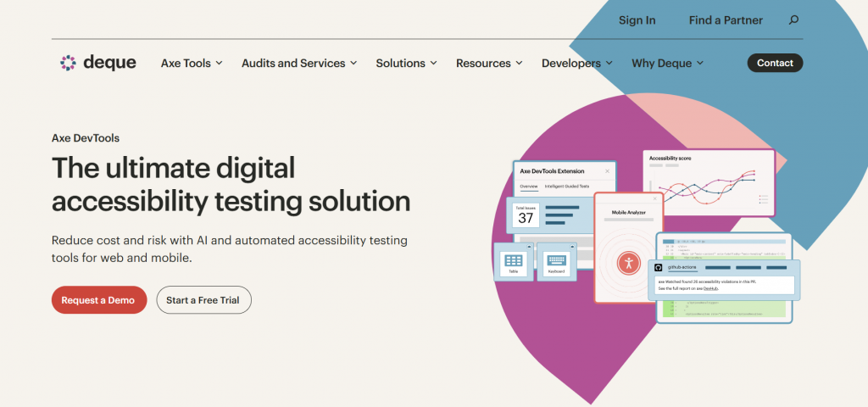Expand the Axe Tools dropdown
Image resolution: width=868 pixels, height=407 pixels.
pos(192,63)
